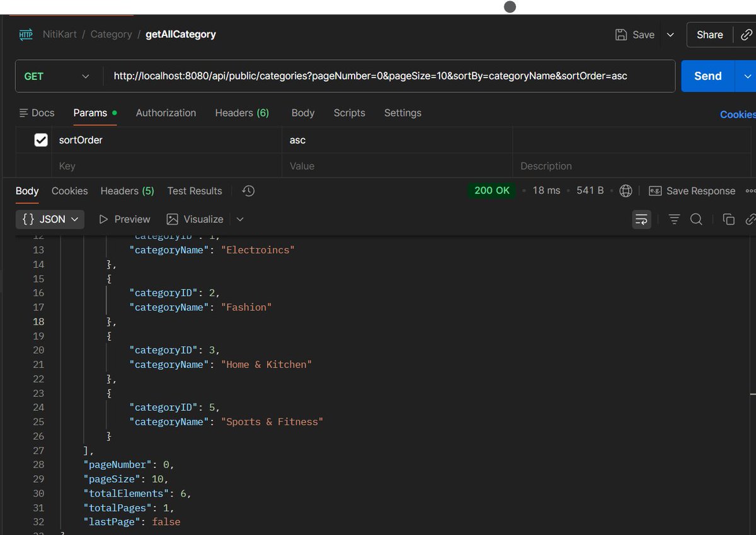
Task: Click the "Home & Kitchen" value text
Action: pos(266,365)
